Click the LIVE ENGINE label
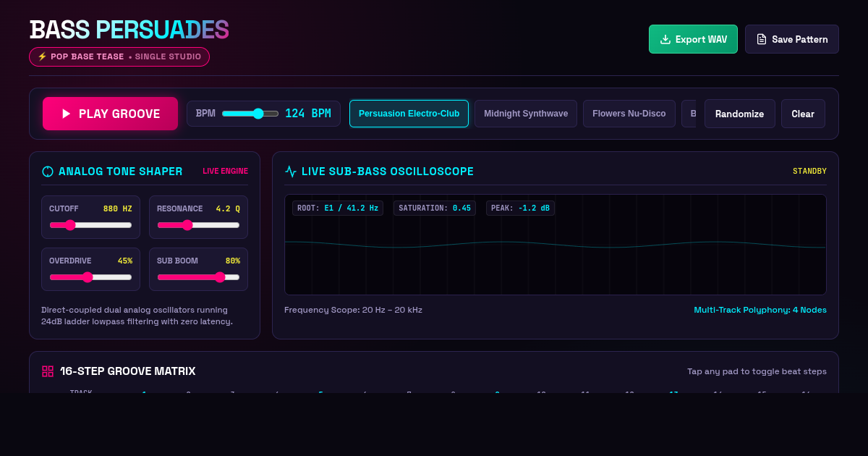This screenshot has width=868, height=456. 225,172
